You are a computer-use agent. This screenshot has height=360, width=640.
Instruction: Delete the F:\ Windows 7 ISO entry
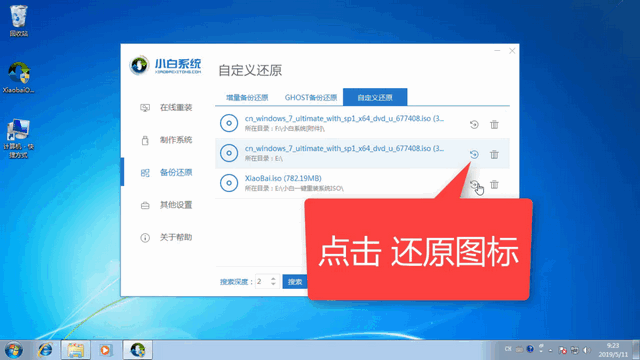tap(494, 124)
